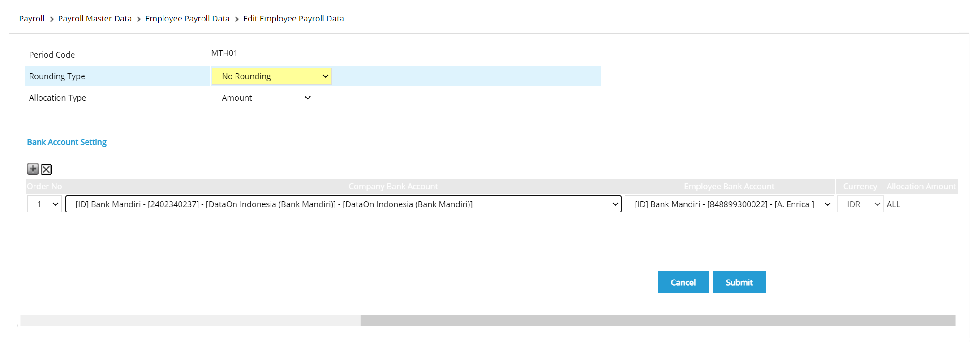Open Employee Payroll Data breadcrumb
Viewport: 980px width, 352px height.
pos(187,18)
